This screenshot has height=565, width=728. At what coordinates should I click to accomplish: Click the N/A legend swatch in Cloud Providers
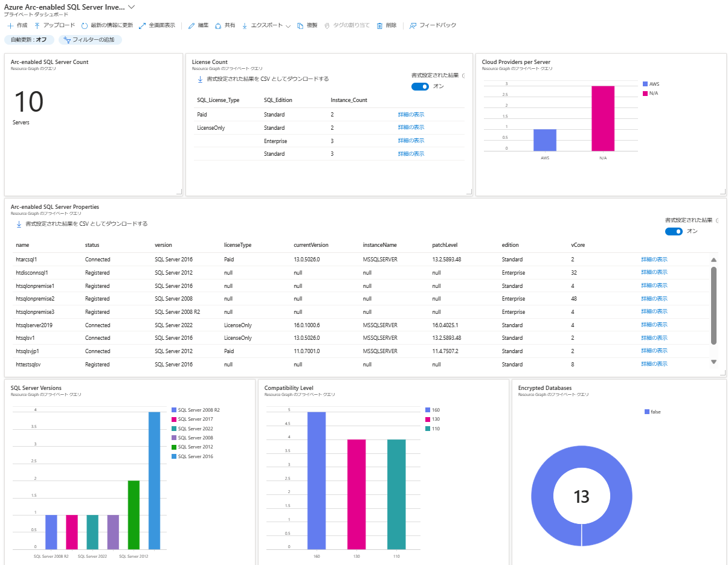(645, 94)
